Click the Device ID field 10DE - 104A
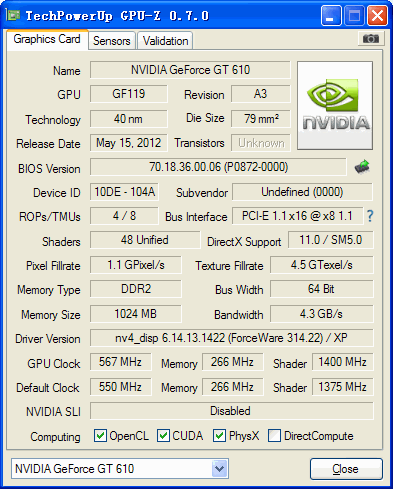Image resolution: width=393 pixels, height=489 pixels. click(x=124, y=192)
